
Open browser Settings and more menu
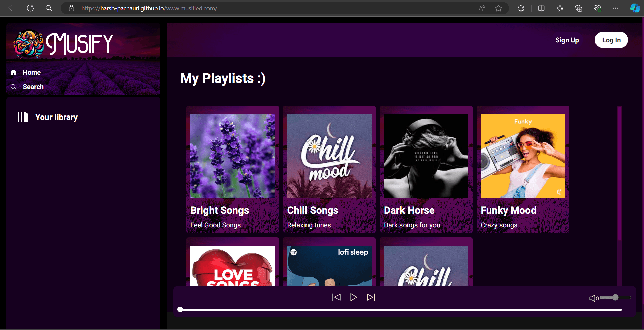[x=616, y=8]
